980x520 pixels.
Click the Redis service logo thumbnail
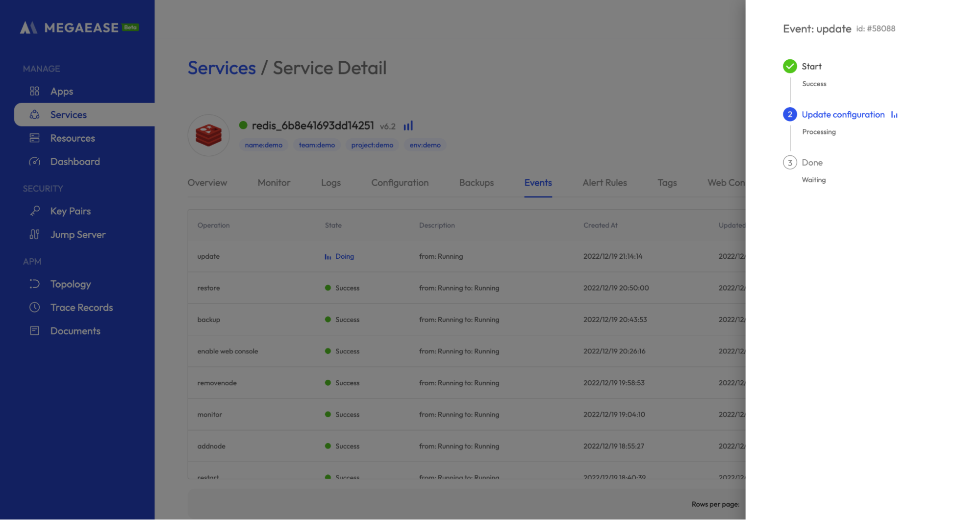click(x=208, y=135)
